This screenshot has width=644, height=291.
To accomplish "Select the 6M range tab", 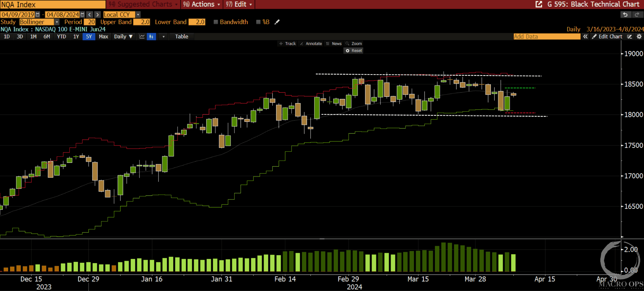I will 47,36.
